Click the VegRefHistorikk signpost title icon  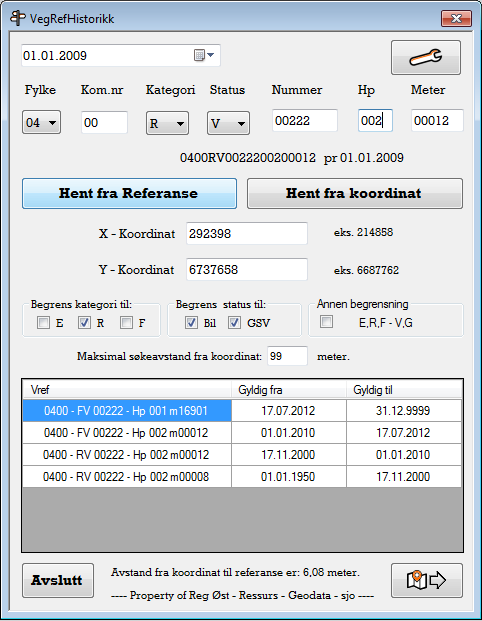coord(17,18)
